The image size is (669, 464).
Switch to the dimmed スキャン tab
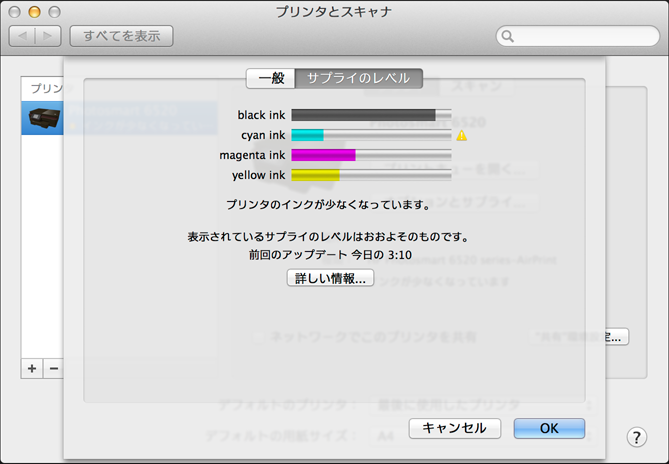click(477, 87)
